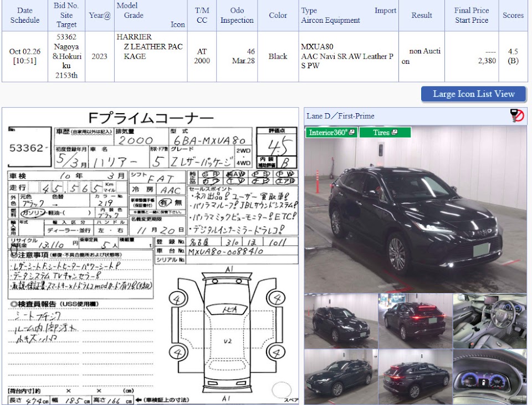Click the Date Schedule column header
This screenshot has width=532, height=405.
(x=25, y=16)
